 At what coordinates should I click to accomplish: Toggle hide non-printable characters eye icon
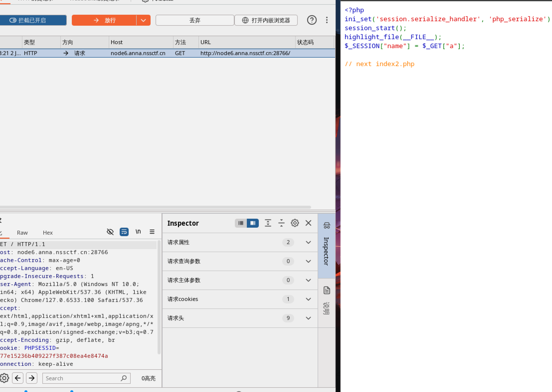click(x=110, y=232)
